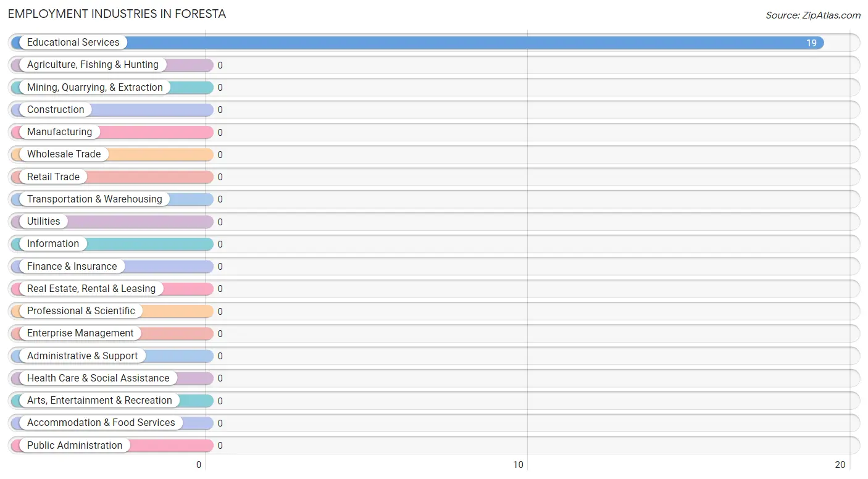Select the Information bar label
The width and height of the screenshot is (868, 479).
53,244
